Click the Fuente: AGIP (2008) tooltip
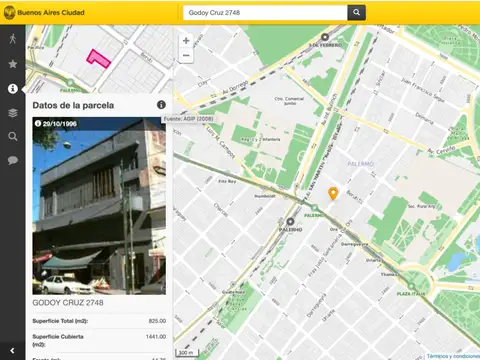The height and width of the screenshot is (360, 480). pyautogui.click(x=188, y=119)
